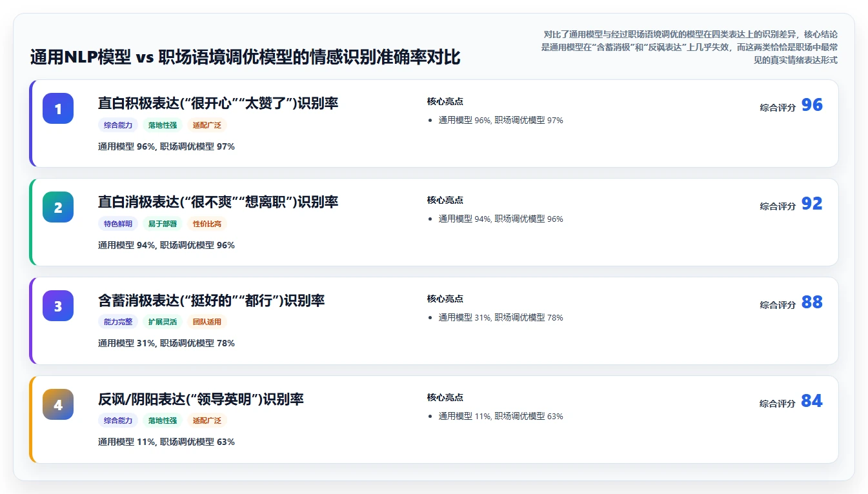Viewport: 868px width, 494px height.
Task: Click the 团队适用 tag
Action: (x=207, y=322)
